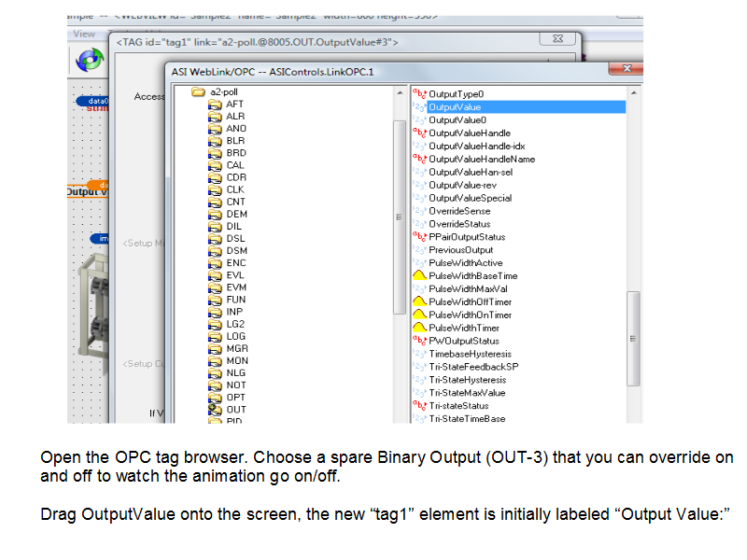
Task: Click the BRD folder icon
Action: [215, 153]
